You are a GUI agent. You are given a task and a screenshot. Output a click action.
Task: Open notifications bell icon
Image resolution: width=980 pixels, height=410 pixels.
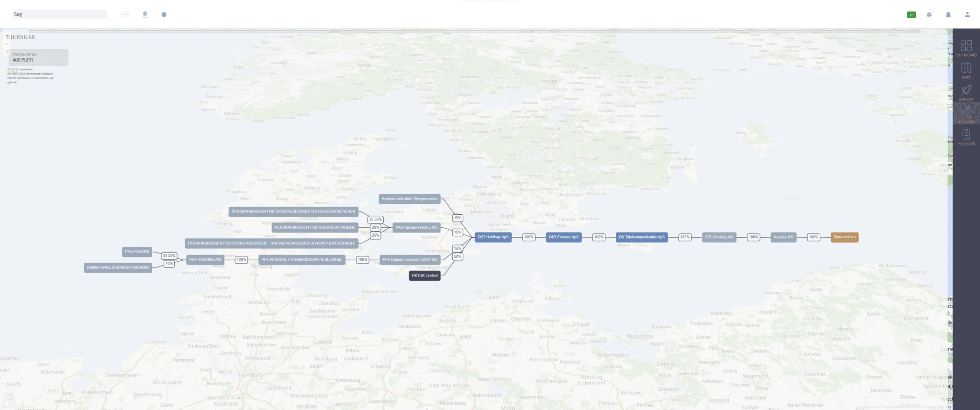pyautogui.click(x=948, y=15)
